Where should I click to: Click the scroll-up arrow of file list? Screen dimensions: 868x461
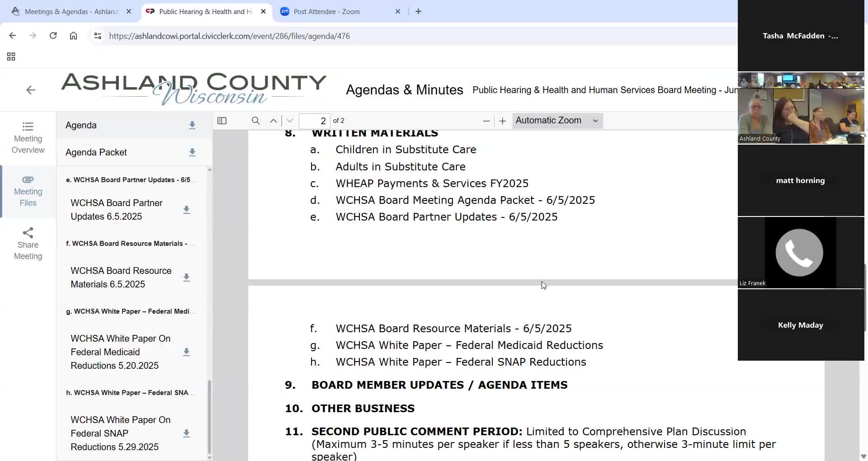(x=209, y=169)
